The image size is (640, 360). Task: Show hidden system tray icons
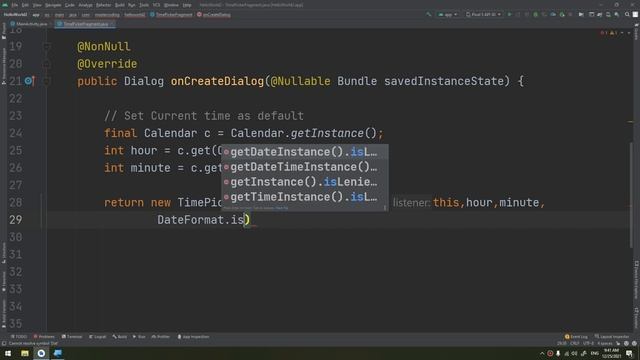542,353
